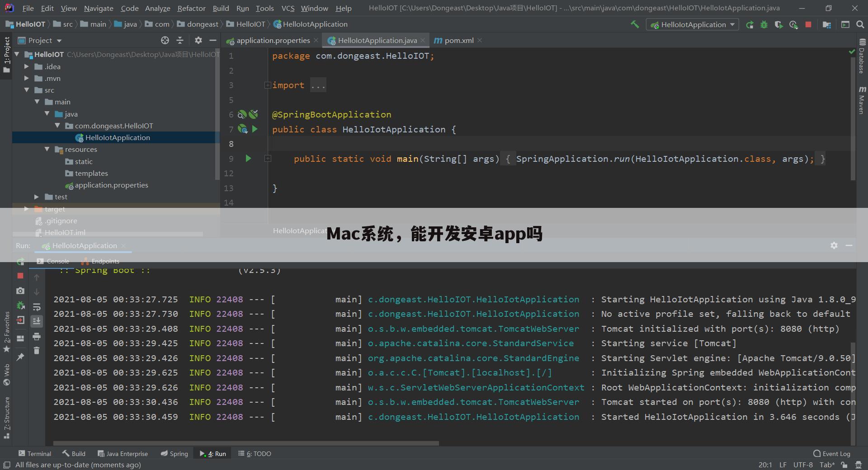Expand the folded import statements

(x=268, y=85)
